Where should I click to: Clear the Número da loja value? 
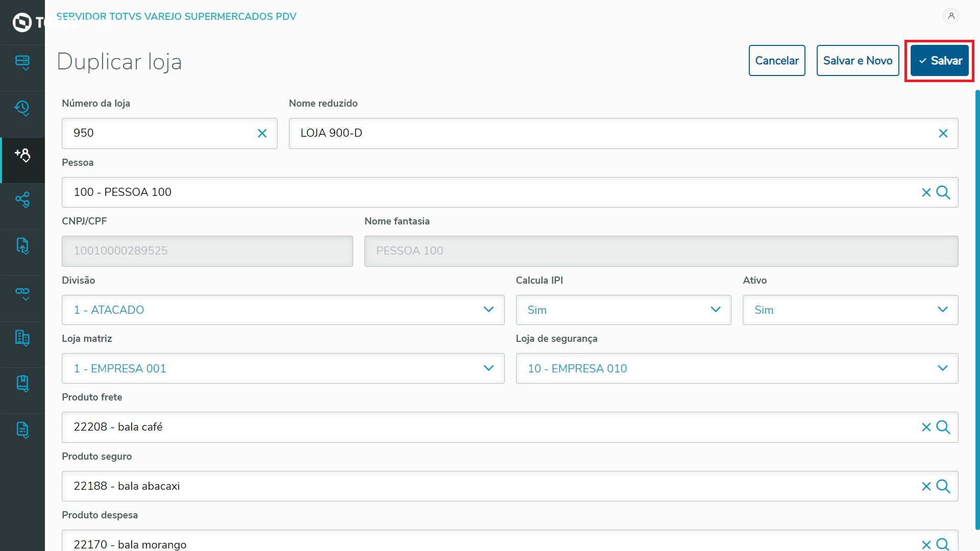[262, 133]
